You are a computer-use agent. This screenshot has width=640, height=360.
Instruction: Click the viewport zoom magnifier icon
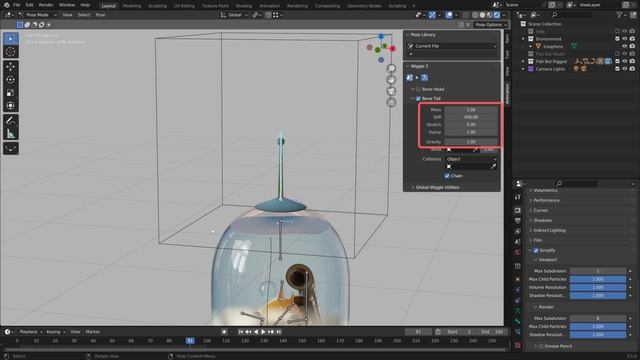(391, 69)
